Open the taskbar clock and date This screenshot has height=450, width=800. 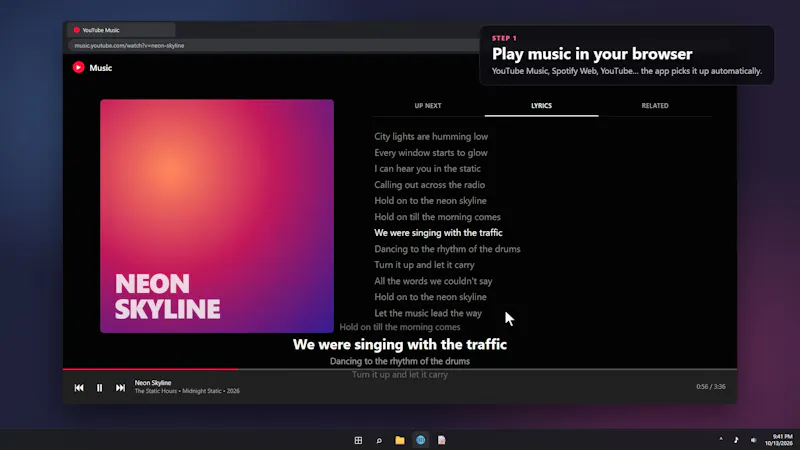[x=779, y=440]
